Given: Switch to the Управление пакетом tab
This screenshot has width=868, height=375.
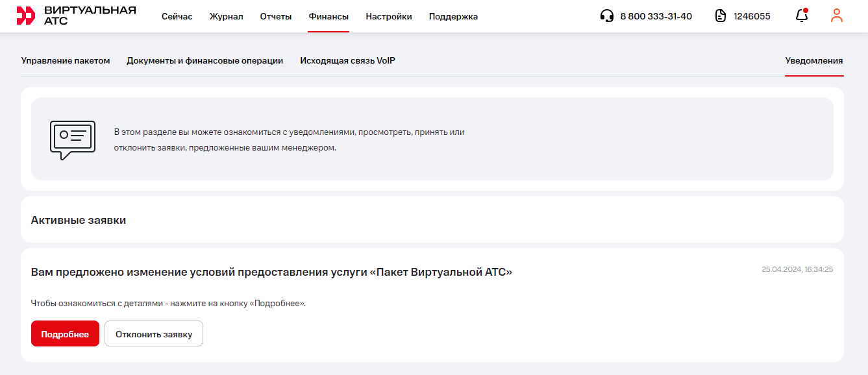Looking at the screenshot, I should pyautogui.click(x=66, y=61).
